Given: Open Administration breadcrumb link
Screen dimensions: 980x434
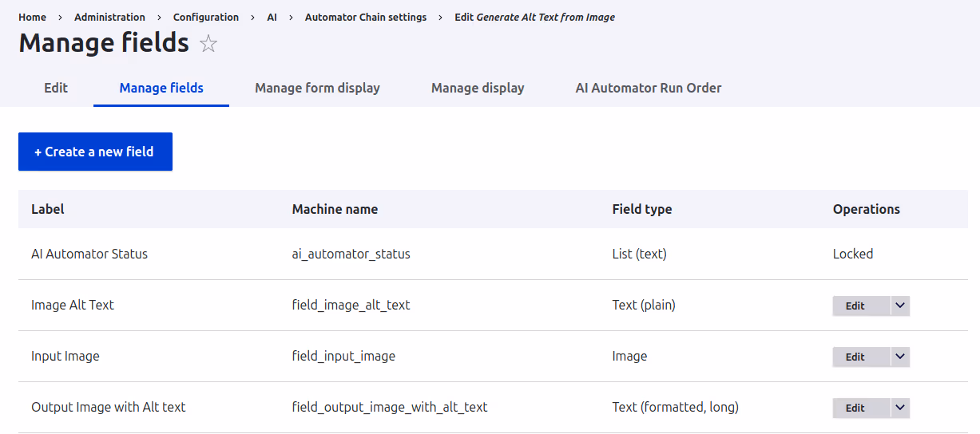Looking at the screenshot, I should pyautogui.click(x=109, y=17).
